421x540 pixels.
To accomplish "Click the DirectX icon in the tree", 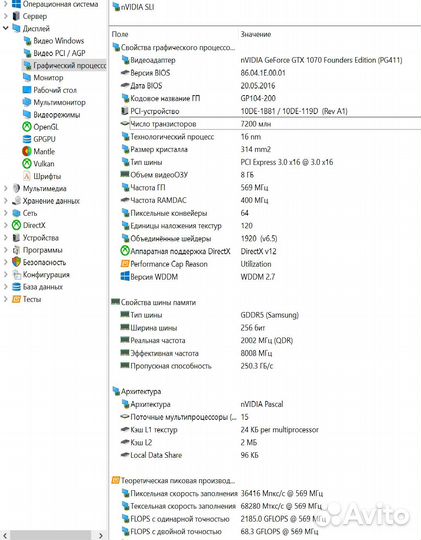I will coord(16,225).
